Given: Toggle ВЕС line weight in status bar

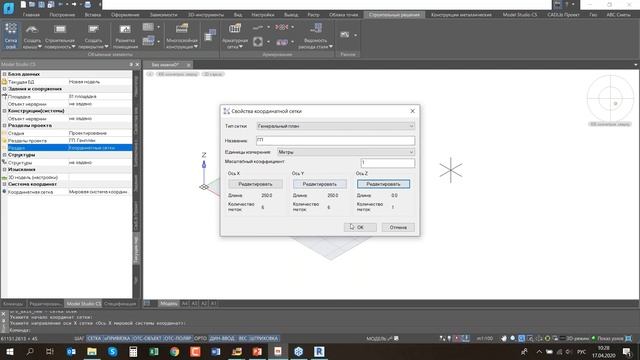Looking at the screenshot, I should pos(242,338).
